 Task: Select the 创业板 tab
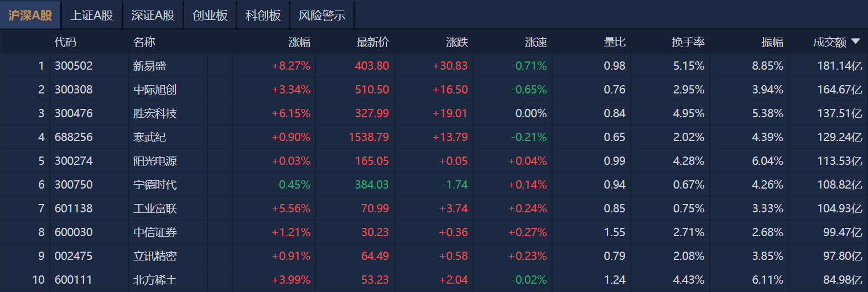click(210, 15)
